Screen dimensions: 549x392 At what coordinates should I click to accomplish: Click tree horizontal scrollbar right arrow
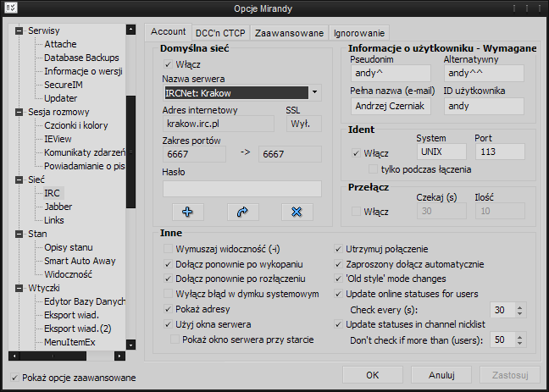pyautogui.click(x=119, y=356)
